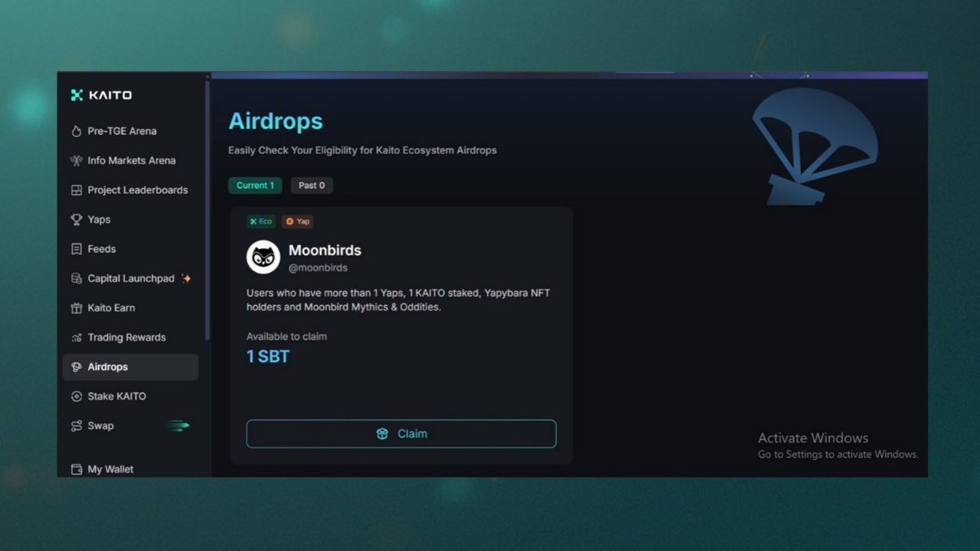The width and height of the screenshot is (980, 551).
Task: Open the Feeds page
Action: (x=131, y=249)
